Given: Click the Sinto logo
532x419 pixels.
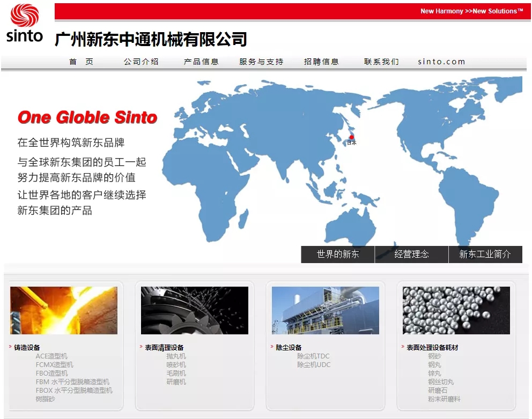Looking at the screenshot, I should click(25, 23).
